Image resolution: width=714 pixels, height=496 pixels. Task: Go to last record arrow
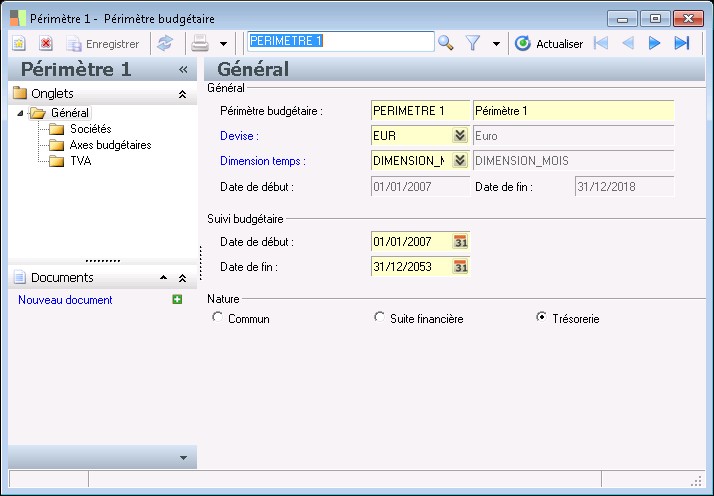click(682, 43)
